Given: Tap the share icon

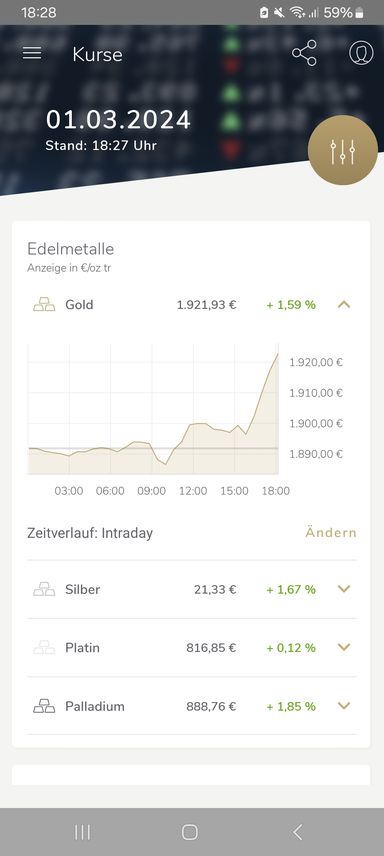Looking at the screenshot, I should 304,53.
